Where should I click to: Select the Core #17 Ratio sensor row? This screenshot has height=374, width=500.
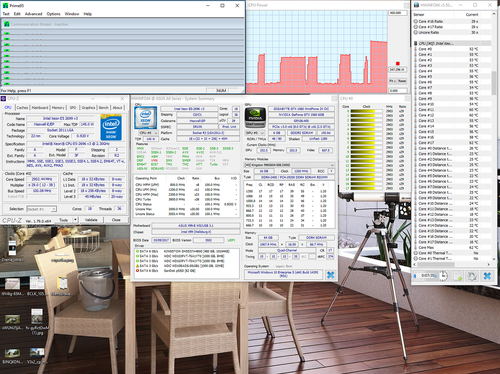click(452, 27)
